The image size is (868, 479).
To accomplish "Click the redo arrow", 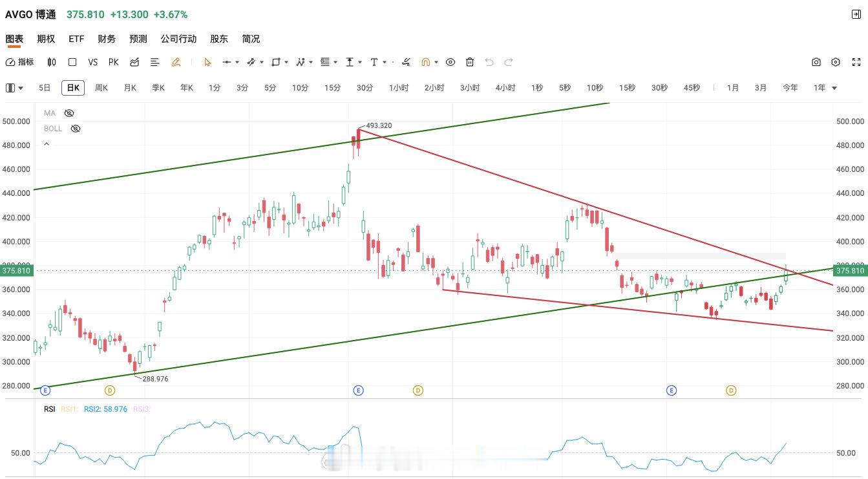I will (509, 62).
